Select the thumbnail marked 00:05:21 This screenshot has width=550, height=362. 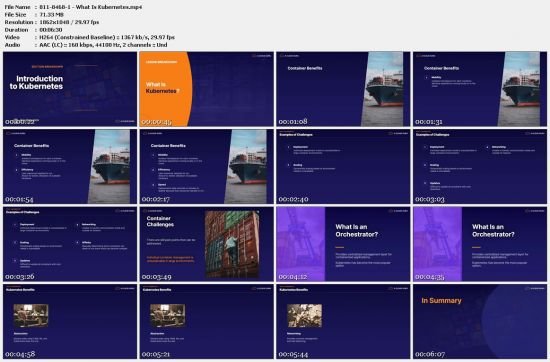[207, 322]
